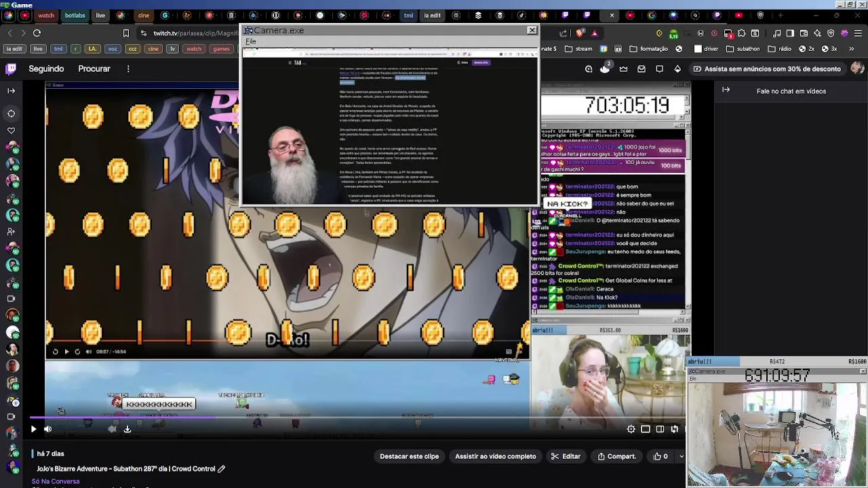Click the Editar clip button
Screen dimensions: 868x488
point(566,456)
